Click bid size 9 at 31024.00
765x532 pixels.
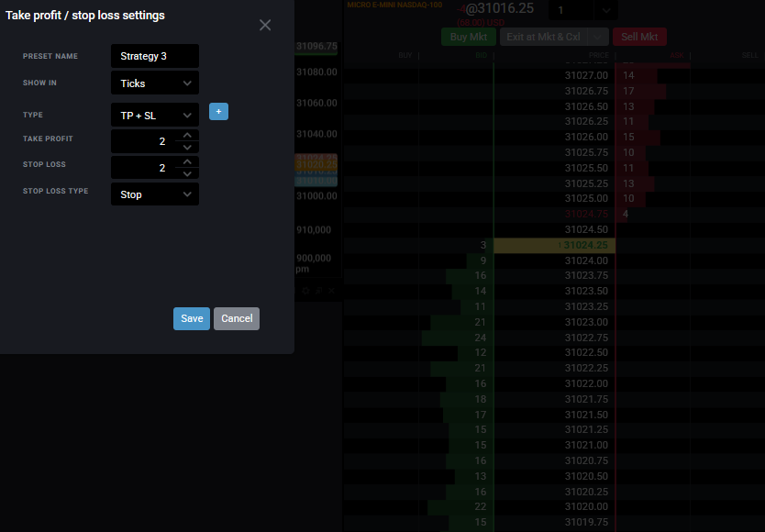483,260
